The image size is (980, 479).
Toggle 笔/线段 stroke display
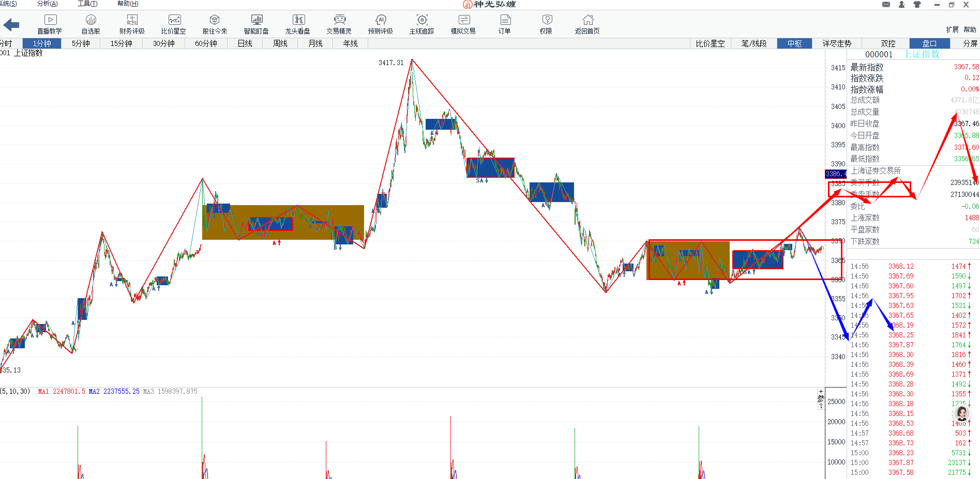point(754,43)
